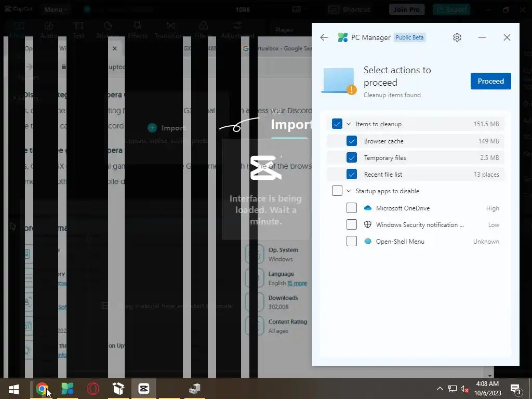Click the network tray icon
The width and height of the screenshot is (532, 399).
click(x=453, y=389)
